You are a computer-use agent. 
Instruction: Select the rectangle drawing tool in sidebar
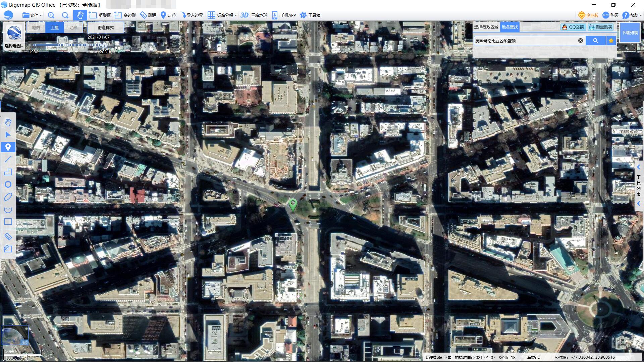point(8,222)
